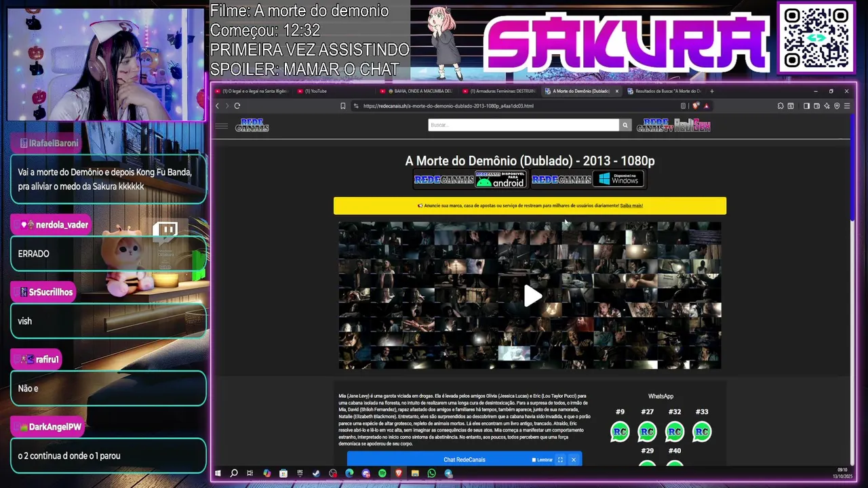The height and width of the screenshot is (488, 868).
Task: Open the Brave VPN toolbar icon
Action: (837, 106)
